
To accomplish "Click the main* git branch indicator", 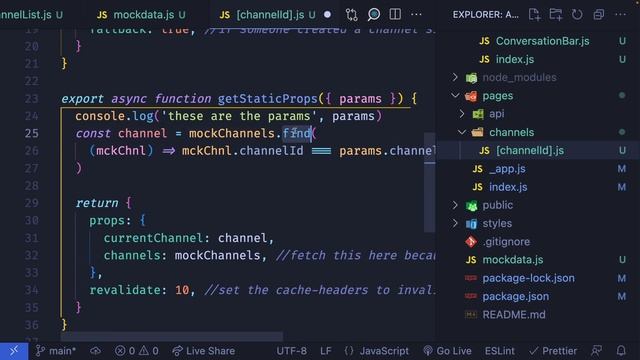I will (56, 351).
